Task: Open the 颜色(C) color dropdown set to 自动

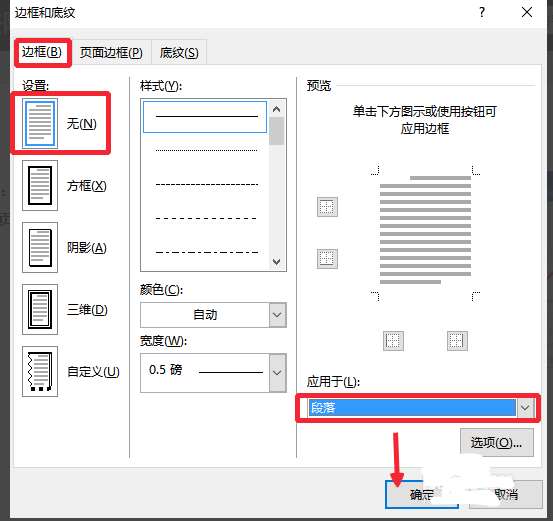Action: pyautogui.click(x=213, y=315)
